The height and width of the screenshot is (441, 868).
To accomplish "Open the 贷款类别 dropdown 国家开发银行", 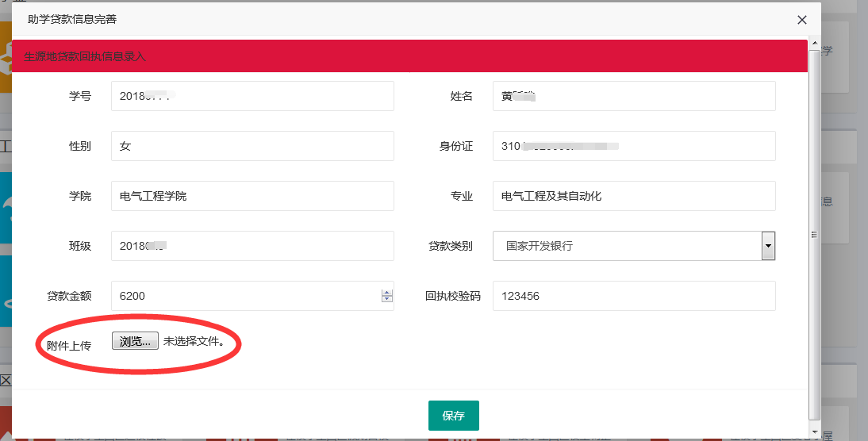I will (633, 246).
